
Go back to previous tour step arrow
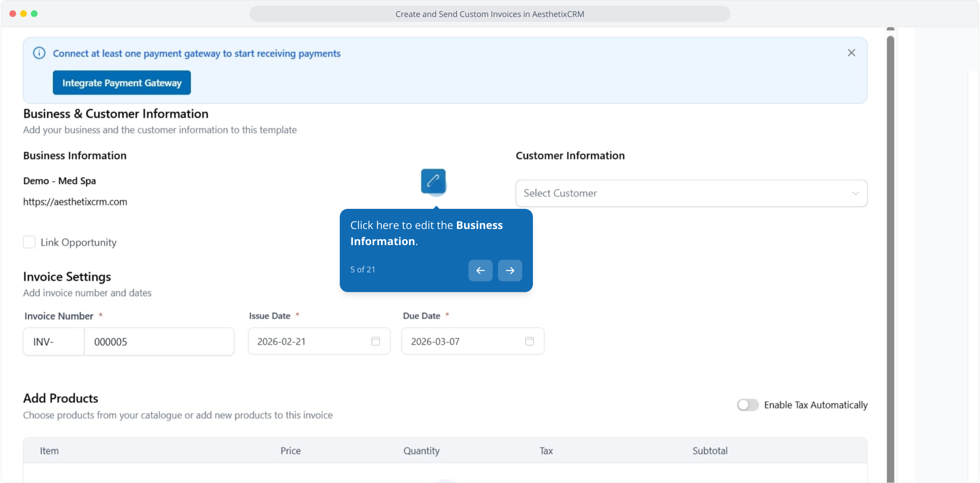click(480, 271)
